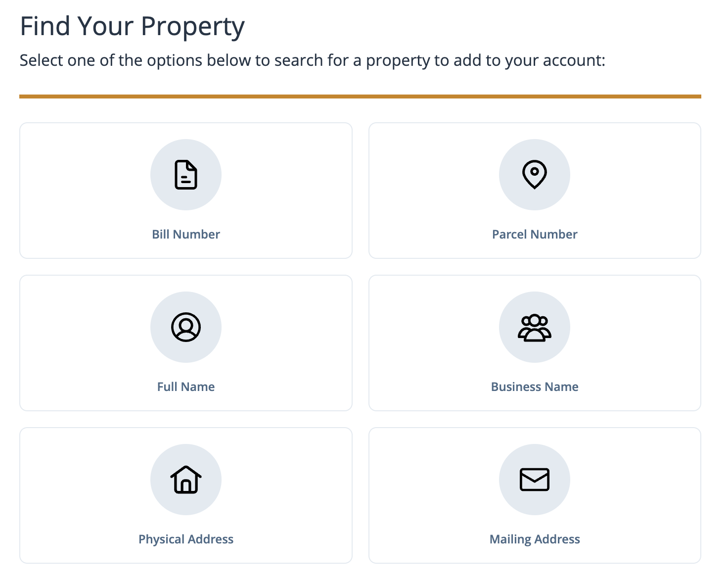Select the Bill Number card
This screenshot has width=728, height=585.
coord(186,191)
